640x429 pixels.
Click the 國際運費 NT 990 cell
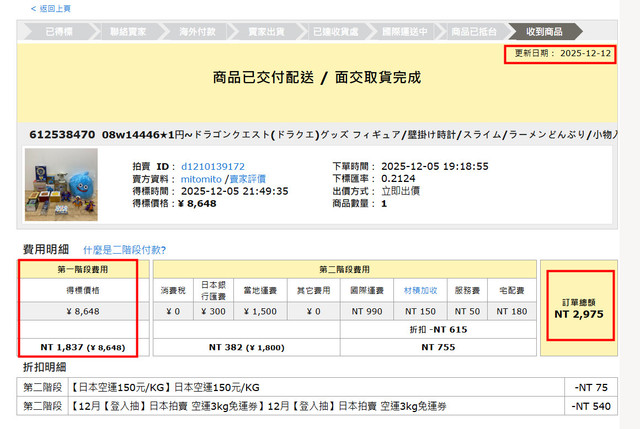(367, 311)
